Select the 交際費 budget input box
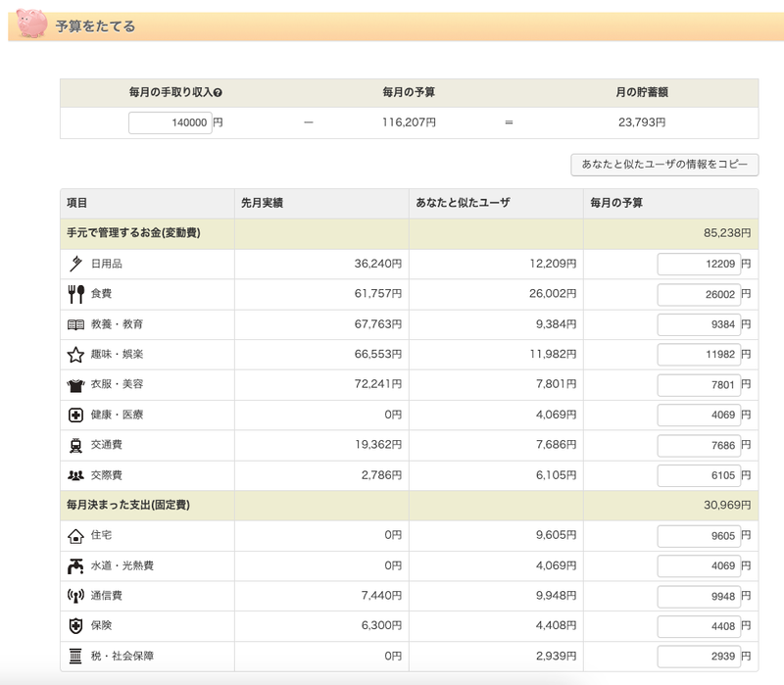 point(697,475)
